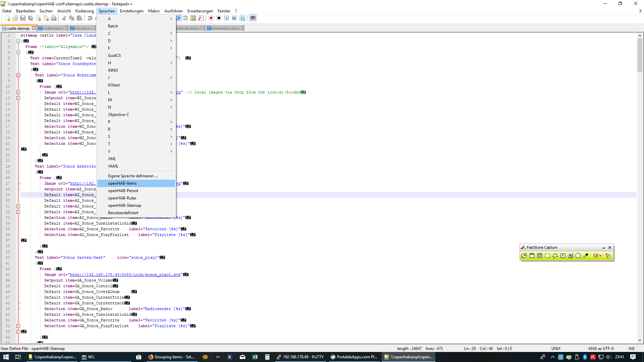Viewport: 644px width, 362px height.
Task: Select FastStone rectangular region capture
Action: pyautogui.click(x=547, y=256)
